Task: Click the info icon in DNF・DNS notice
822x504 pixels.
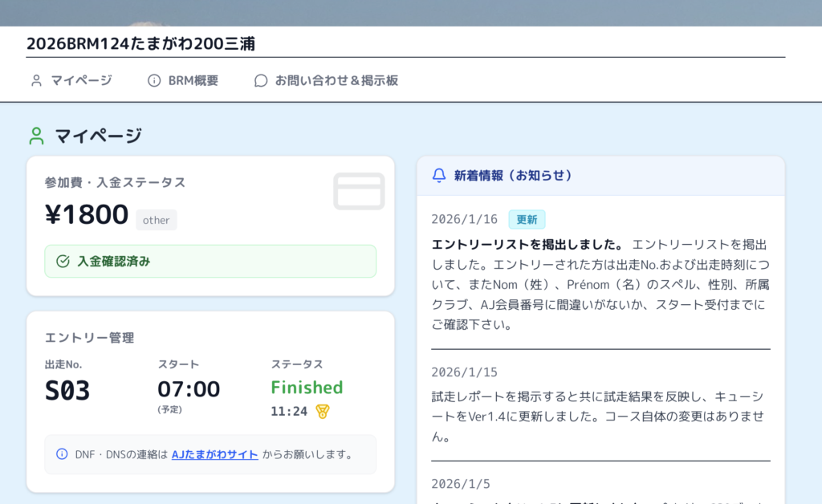Action: 62,454
